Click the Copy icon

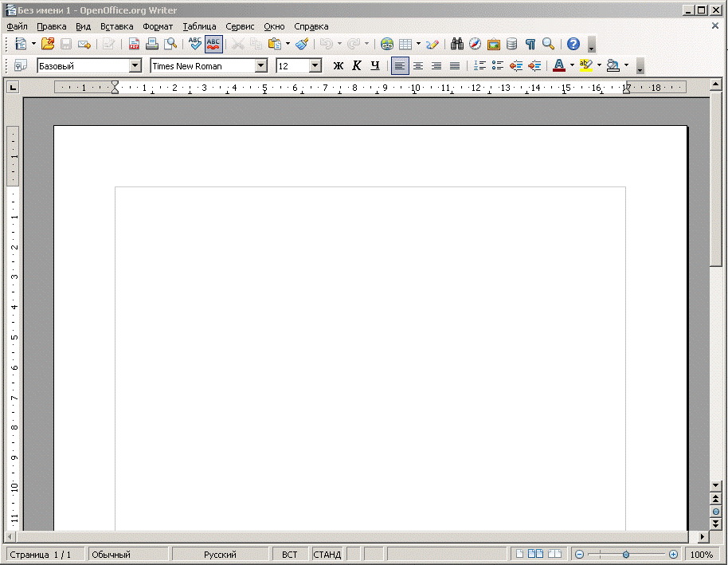(256, 44)
